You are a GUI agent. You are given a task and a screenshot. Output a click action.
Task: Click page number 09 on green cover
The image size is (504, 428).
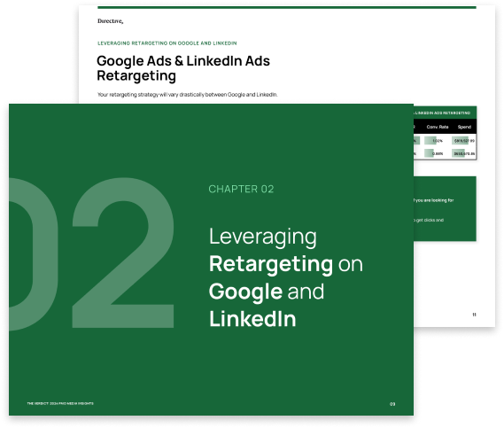pyautogui.click(x=392, y=404)
